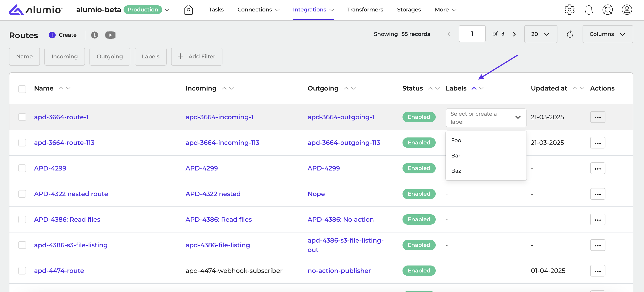
Task: Open settings gear icon
Action: pyautogui.click(x=569, y=10)
